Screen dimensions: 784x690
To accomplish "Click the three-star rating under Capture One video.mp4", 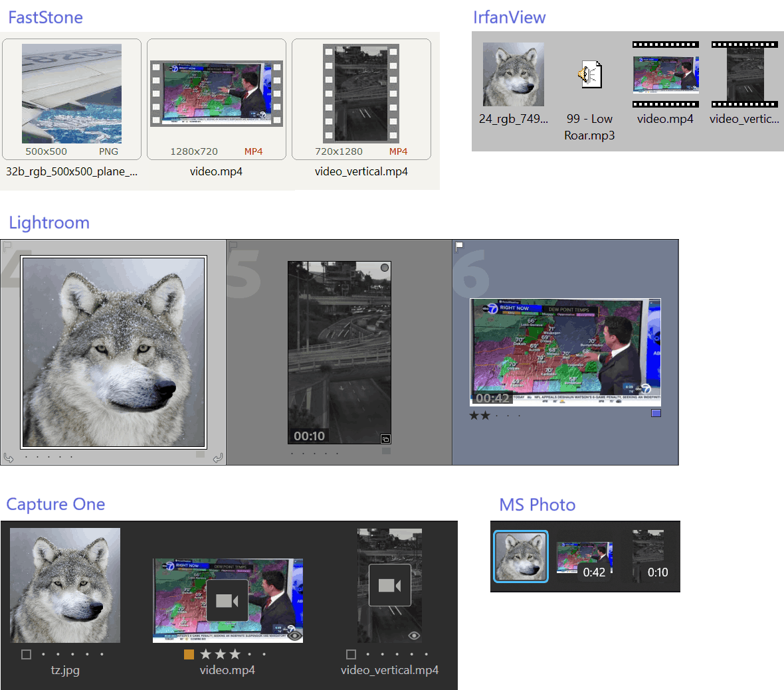I will 220,654.
